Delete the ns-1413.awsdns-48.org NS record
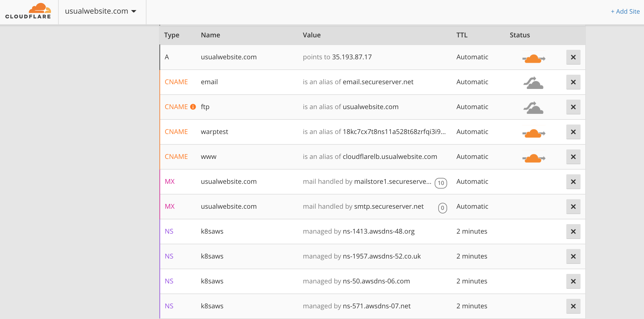644x319 pixels. coord(573,232)
